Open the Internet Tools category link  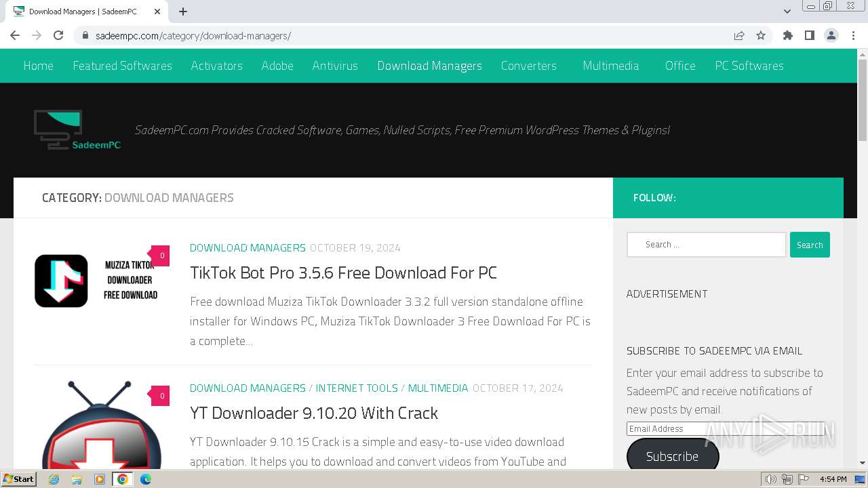[357, 388]
